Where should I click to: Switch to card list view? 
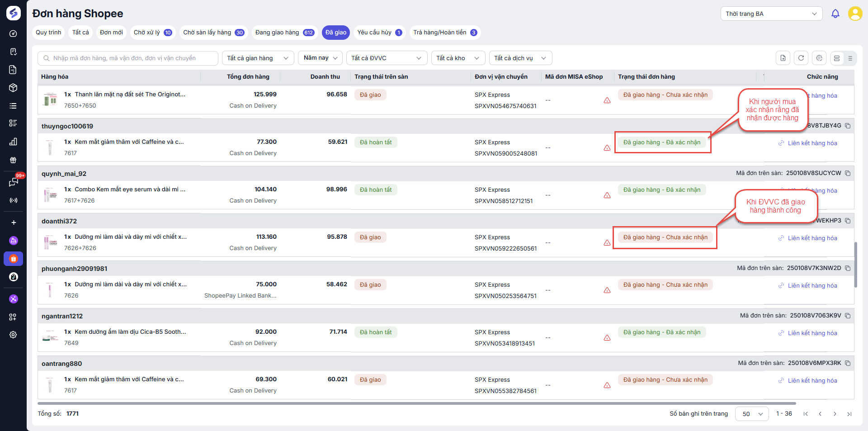click(837, 58)
